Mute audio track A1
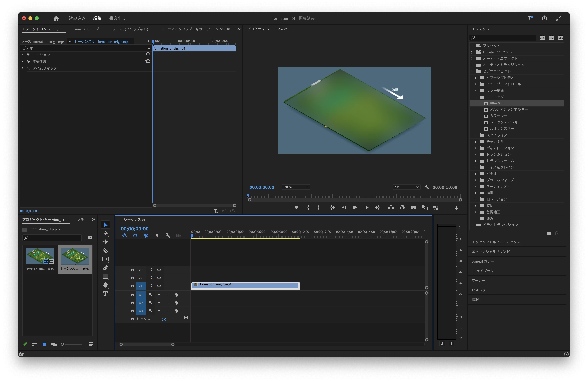 tap(159, 295)
